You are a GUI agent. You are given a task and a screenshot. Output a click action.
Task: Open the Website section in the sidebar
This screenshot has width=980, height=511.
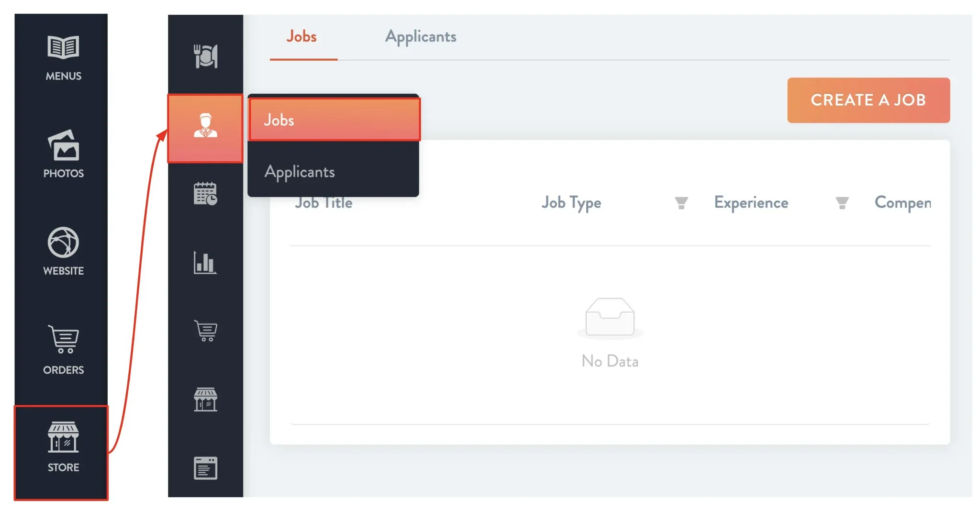tap(63, 251)
